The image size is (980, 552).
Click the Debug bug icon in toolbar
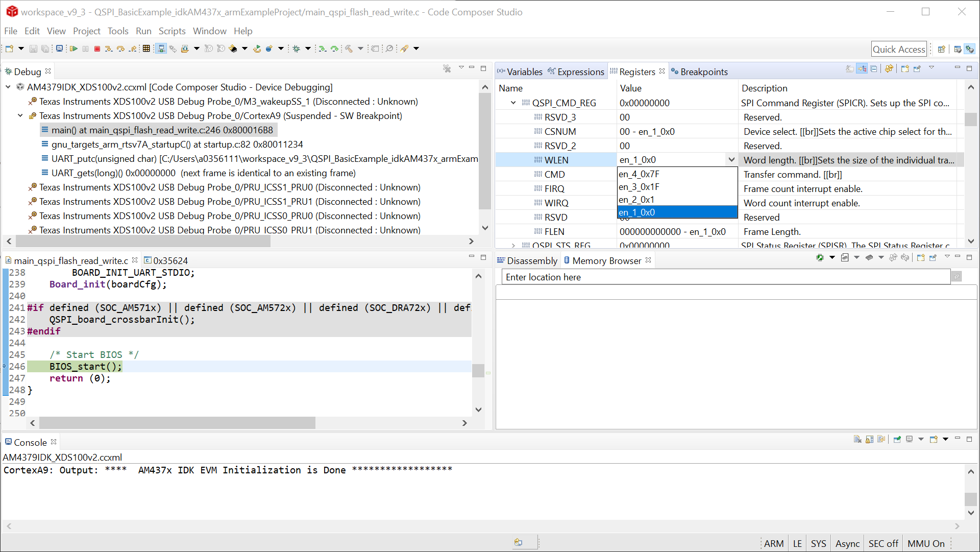tap(296, 49)
